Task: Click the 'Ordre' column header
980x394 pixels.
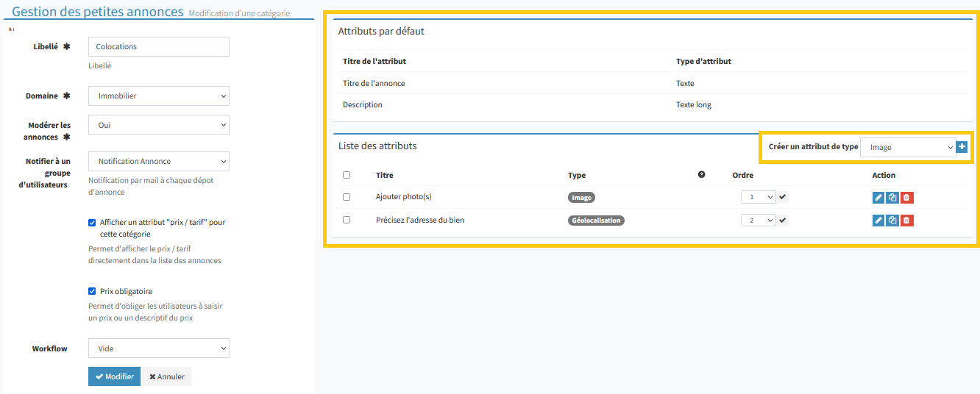Action: (x=743, y=175)
